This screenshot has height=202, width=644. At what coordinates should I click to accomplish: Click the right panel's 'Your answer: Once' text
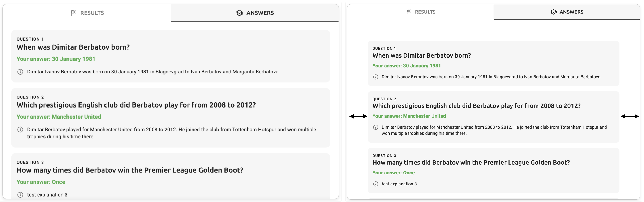[393, 173]
